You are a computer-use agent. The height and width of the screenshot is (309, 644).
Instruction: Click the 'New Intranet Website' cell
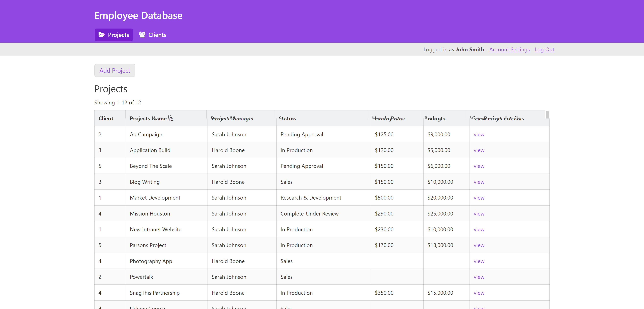(x=166, y=229)
